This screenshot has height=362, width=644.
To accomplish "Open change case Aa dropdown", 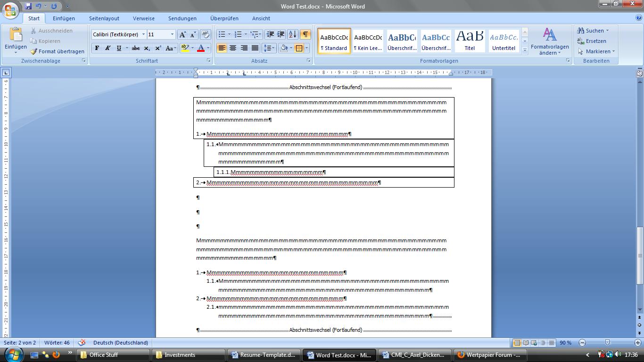I will tap(171, 48).
